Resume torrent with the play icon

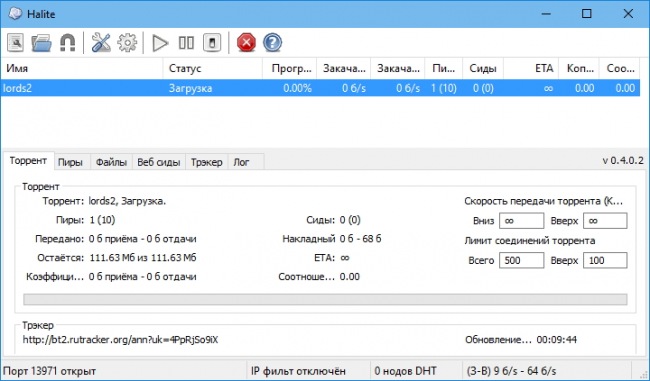(x=160, y=43)
